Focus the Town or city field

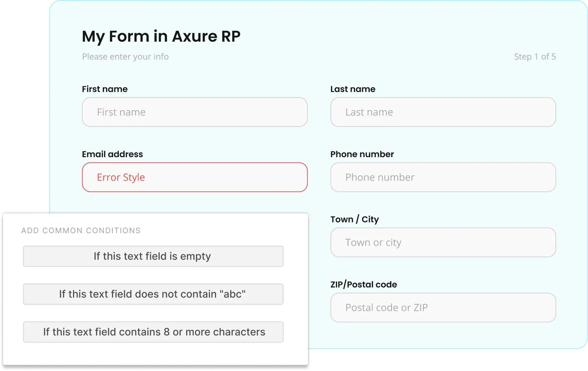click(x=443, y=242)
